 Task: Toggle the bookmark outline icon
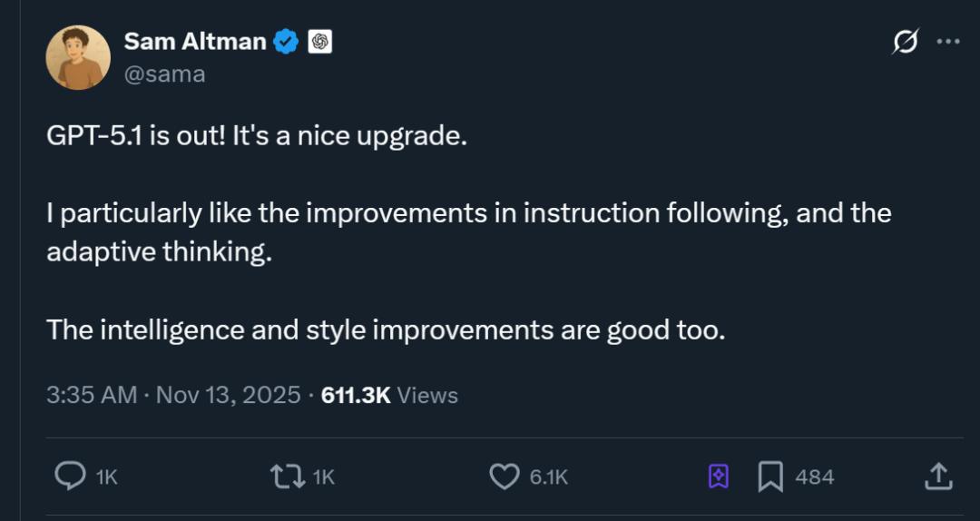tap(770, 477)
